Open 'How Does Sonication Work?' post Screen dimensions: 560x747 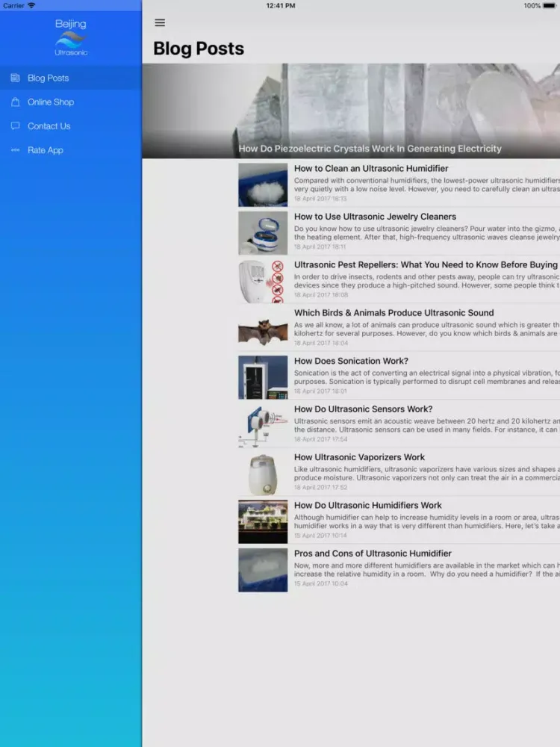click(351, 361)
